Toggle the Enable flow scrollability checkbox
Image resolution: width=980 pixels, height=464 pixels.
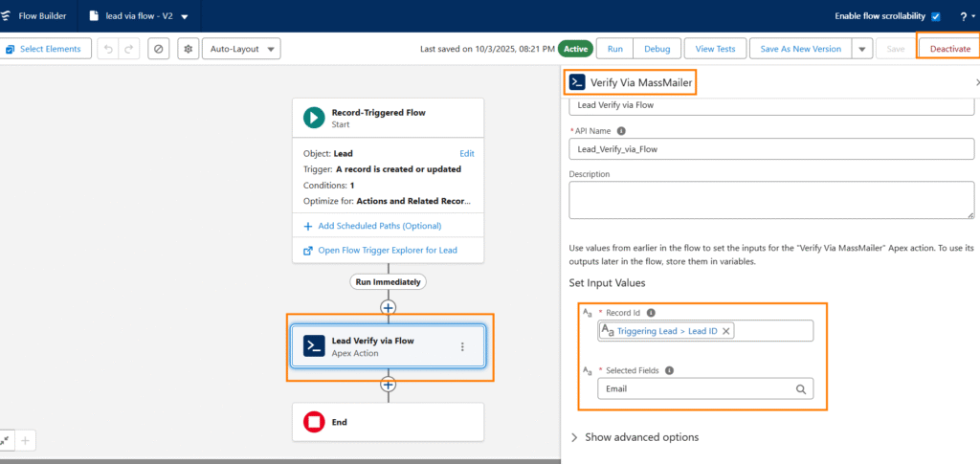935,16
